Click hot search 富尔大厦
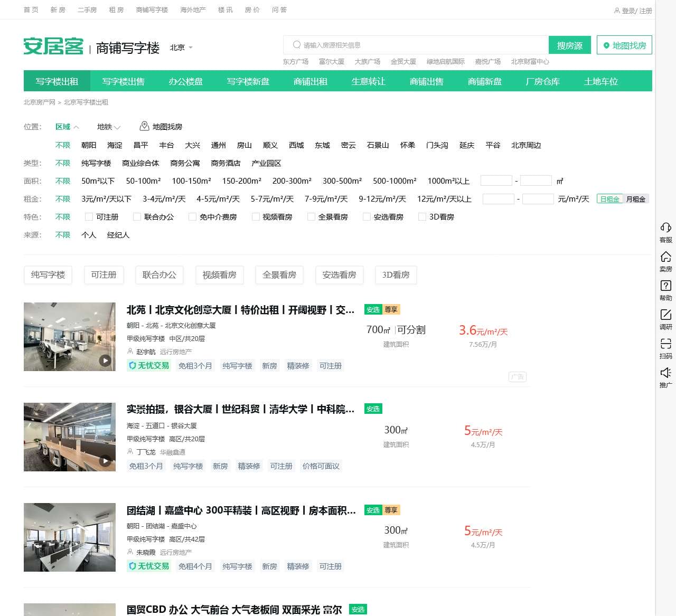The height and width of the screenshot is (616, 676). click(332, 62)
